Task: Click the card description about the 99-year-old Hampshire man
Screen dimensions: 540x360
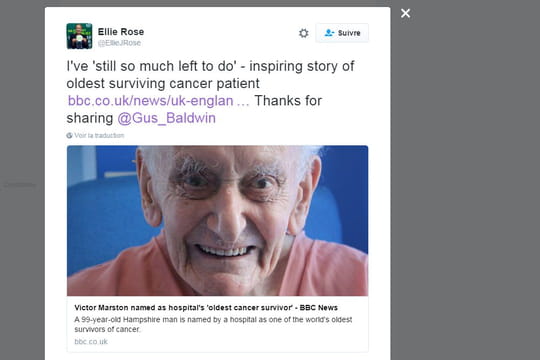Action: (x=213, y=324)
